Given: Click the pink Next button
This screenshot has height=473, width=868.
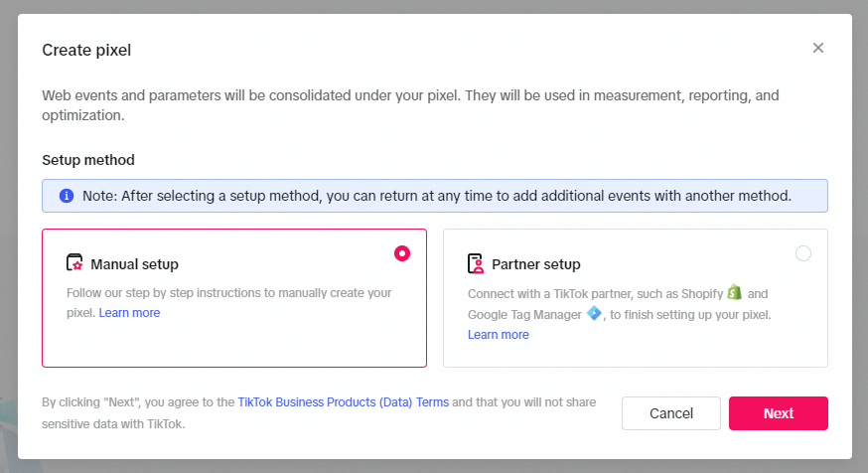Looking at the screenshot, I should pyautogui.click(x=779, y=413).
